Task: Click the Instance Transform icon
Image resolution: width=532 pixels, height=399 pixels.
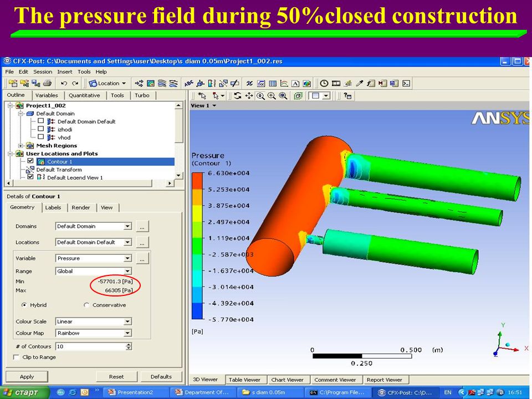Action: click(223, 83)
